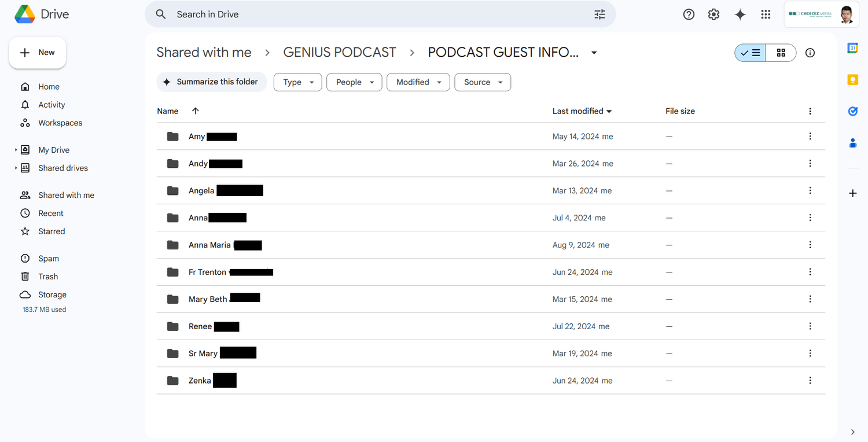Open Google Calendar side panel icon
This screenshot has height=442, width=868.
coord(852,49)
